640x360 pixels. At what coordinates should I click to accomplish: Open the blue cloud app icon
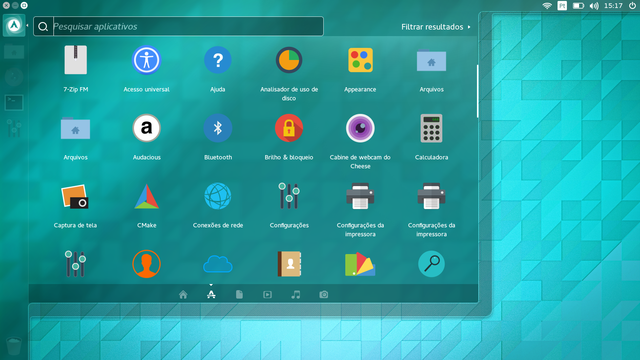click(218, 264)
